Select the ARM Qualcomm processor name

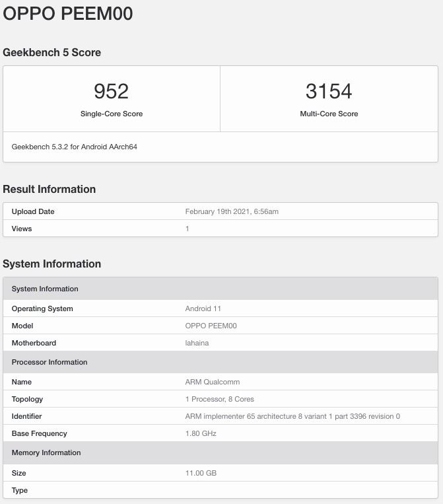(x=212, y=382)
